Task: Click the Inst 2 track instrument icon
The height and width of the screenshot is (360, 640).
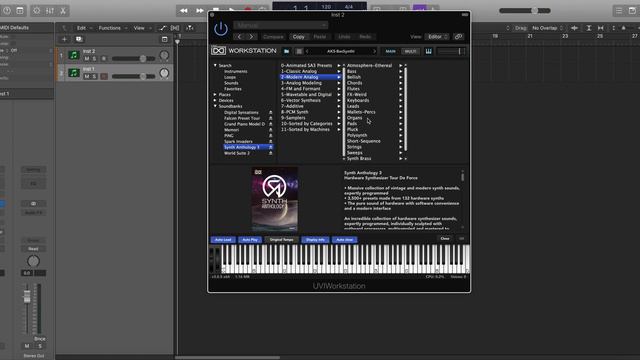Action: click(x=74, y=55)
